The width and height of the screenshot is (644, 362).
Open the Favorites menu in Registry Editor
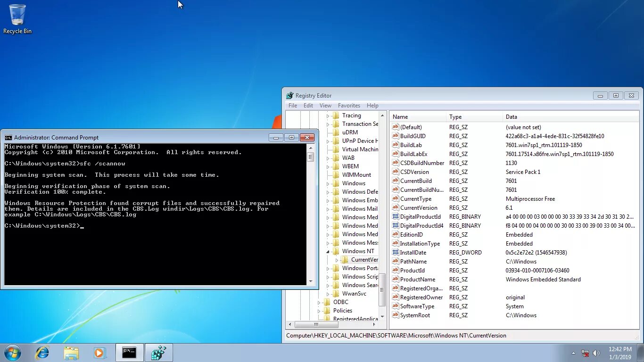[x=349, y=106]
